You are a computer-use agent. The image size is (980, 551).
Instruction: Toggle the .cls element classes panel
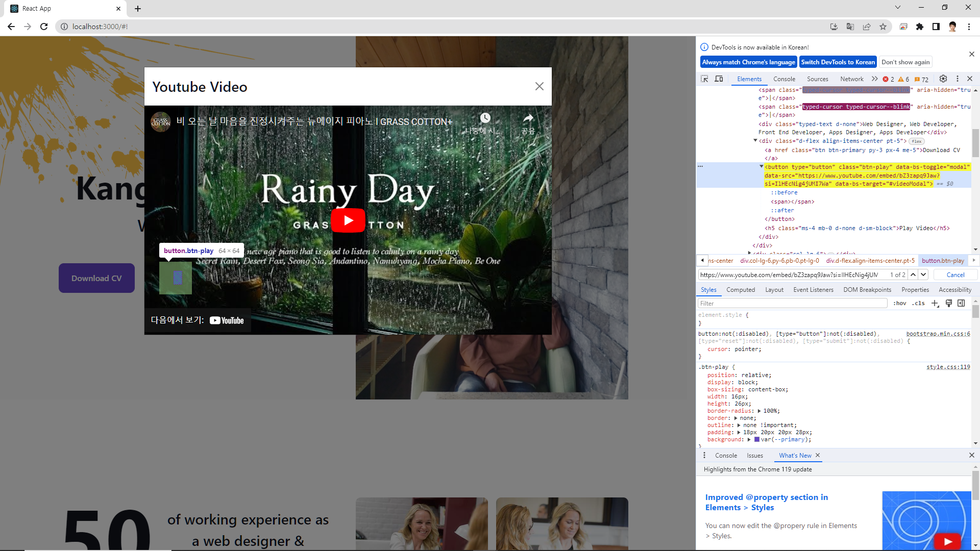click(x=919, y=303)
